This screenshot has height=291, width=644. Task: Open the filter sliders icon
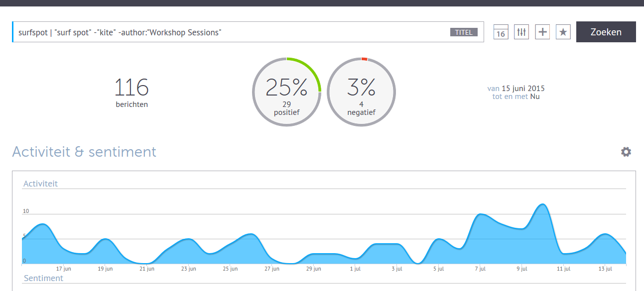pos(521,32)
